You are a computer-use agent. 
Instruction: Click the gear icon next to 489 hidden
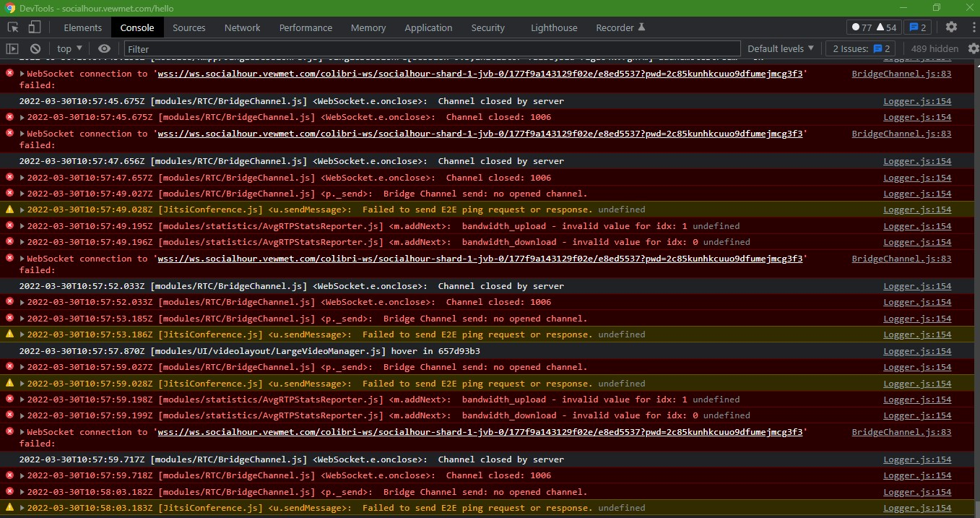click(x=974, y=48)
